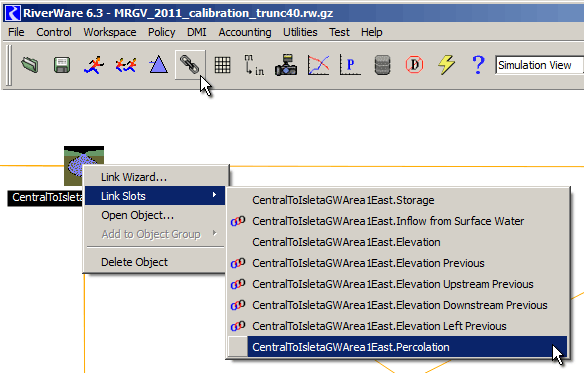The width and height of the screenshot is (584, 373).
Task: Select Open Object in context menu
Action: click(x=155, y=215)
